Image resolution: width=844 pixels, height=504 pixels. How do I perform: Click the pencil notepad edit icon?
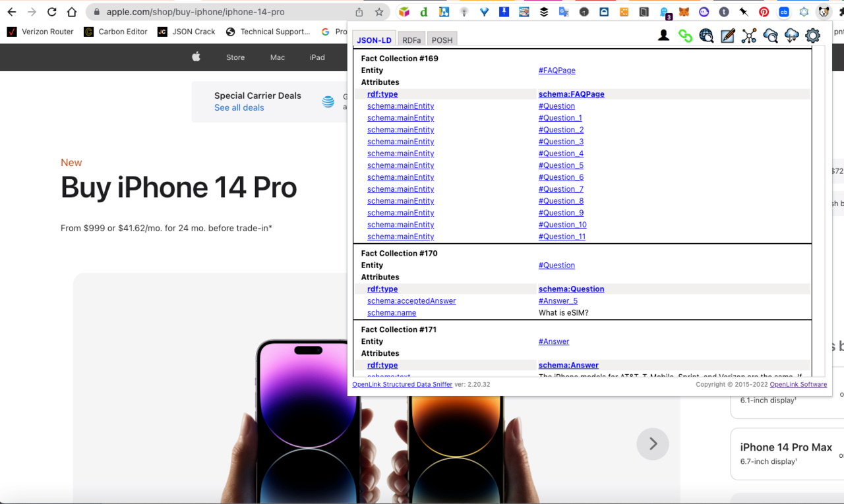tap(727, 36)
